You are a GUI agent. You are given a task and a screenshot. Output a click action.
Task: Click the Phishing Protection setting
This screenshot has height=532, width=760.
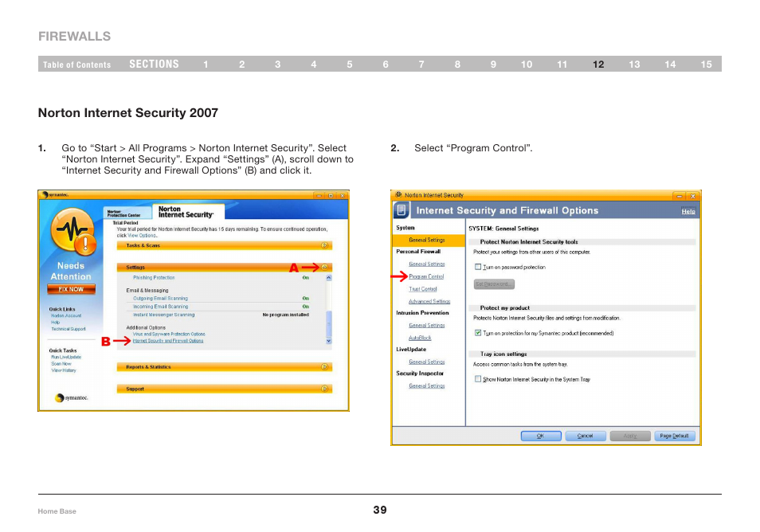click(x=154, y=278)
